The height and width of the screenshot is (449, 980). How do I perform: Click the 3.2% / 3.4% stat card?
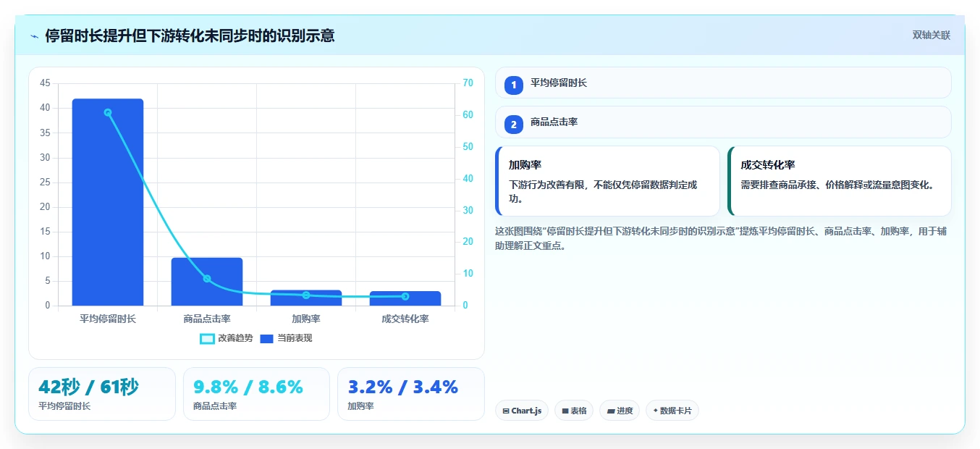point(411,394)
